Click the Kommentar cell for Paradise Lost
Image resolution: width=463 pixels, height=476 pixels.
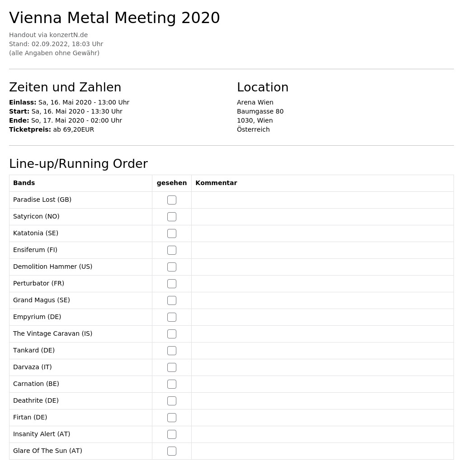tap(322, 200)
